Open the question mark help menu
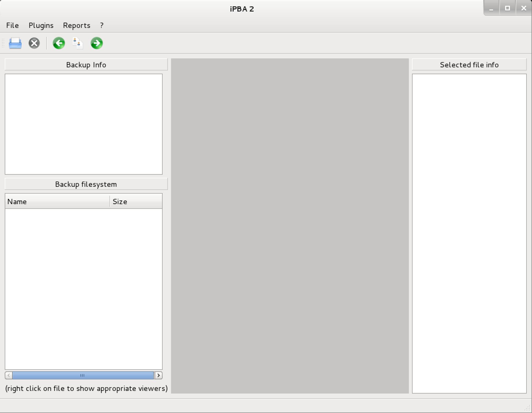 102,25
